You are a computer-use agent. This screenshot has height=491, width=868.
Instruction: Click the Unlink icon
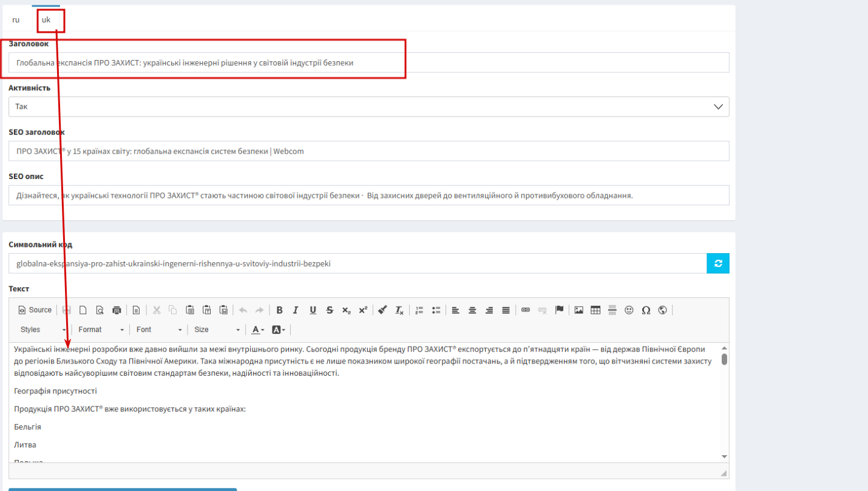click(x=543, y=310)
